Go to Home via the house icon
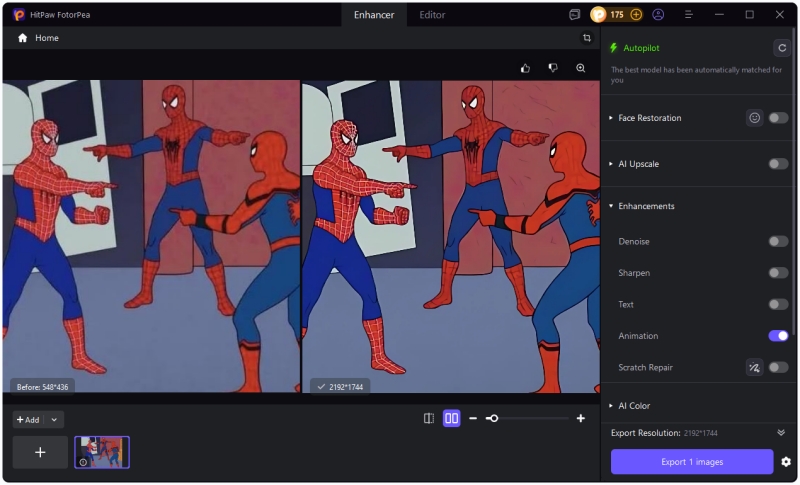Viewport: 800px width, 485px height. click(x=22, y=38)
